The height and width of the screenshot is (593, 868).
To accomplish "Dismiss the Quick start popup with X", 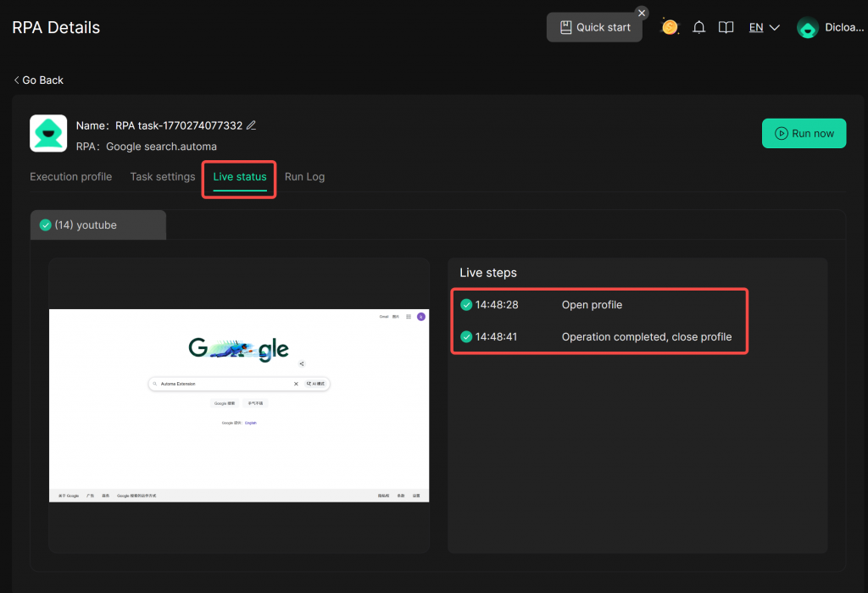I will (642, 13).
